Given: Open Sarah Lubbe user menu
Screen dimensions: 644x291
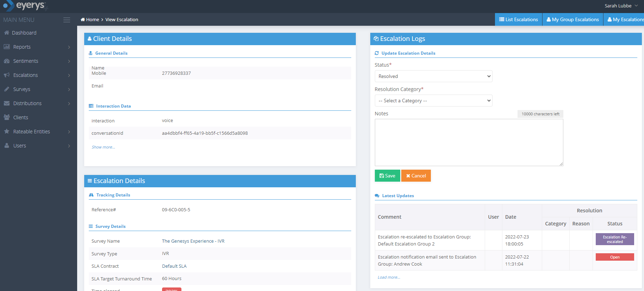Looking at the screenshot, I should click(621, 6).
